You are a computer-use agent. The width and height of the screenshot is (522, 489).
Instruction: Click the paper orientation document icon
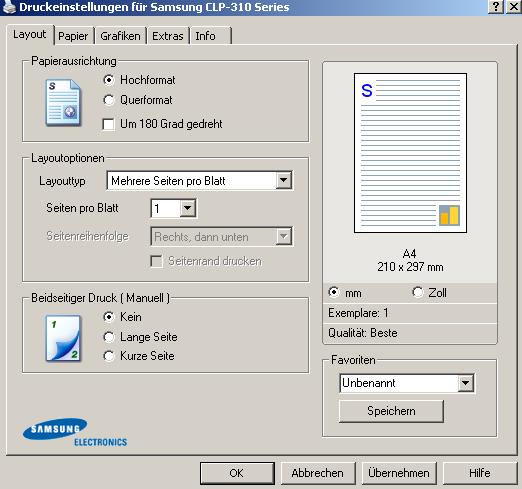pos(63,103)
